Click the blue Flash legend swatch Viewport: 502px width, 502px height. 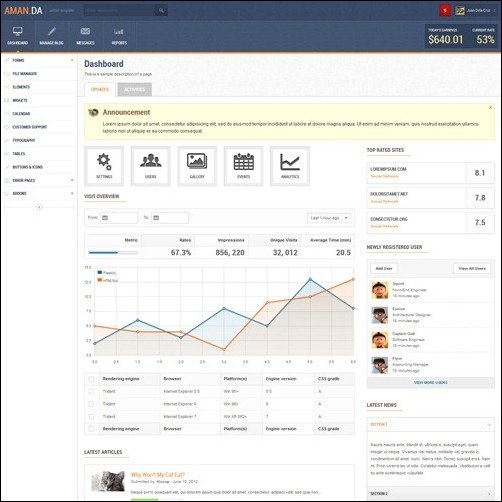[x=100, y=272]
